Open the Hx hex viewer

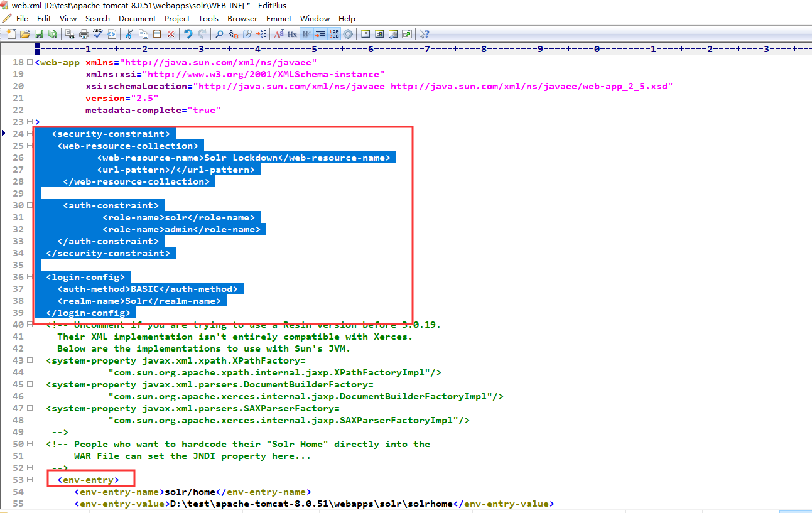(x=292, y=34)
